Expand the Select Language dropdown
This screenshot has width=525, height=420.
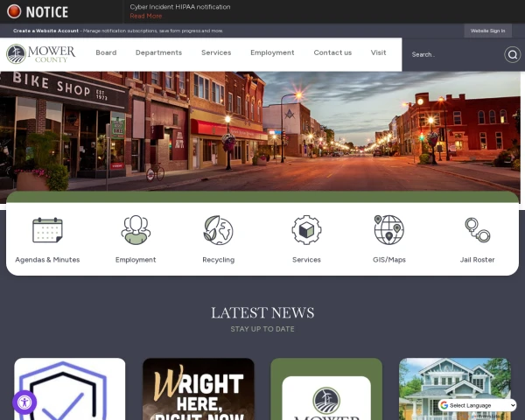pyautogui.click(x=477, y=405)
